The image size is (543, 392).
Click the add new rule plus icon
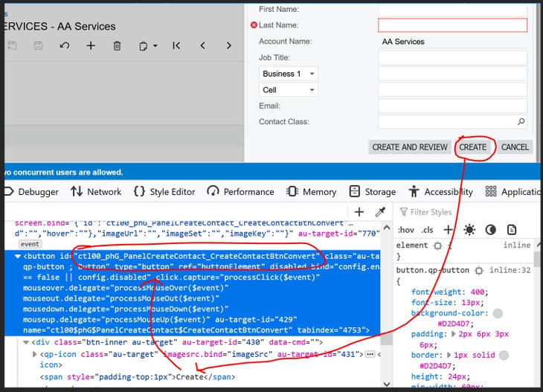(x=448, y=230)
